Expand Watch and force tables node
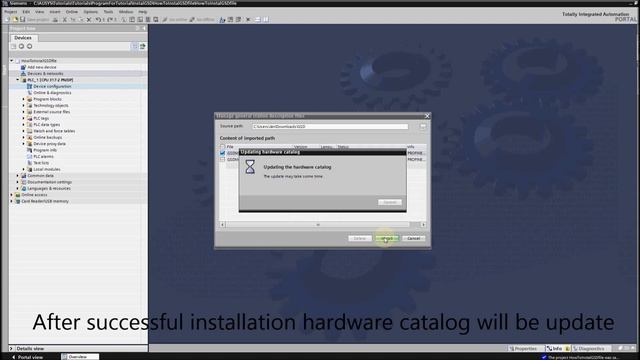The image size is (640, 360). tap(24, 131)
